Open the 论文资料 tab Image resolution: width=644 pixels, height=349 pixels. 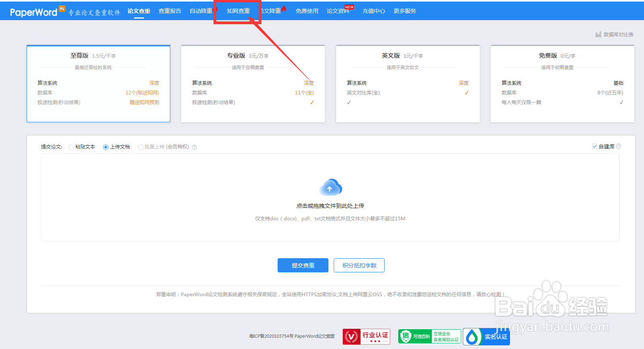tap(338, 11)
